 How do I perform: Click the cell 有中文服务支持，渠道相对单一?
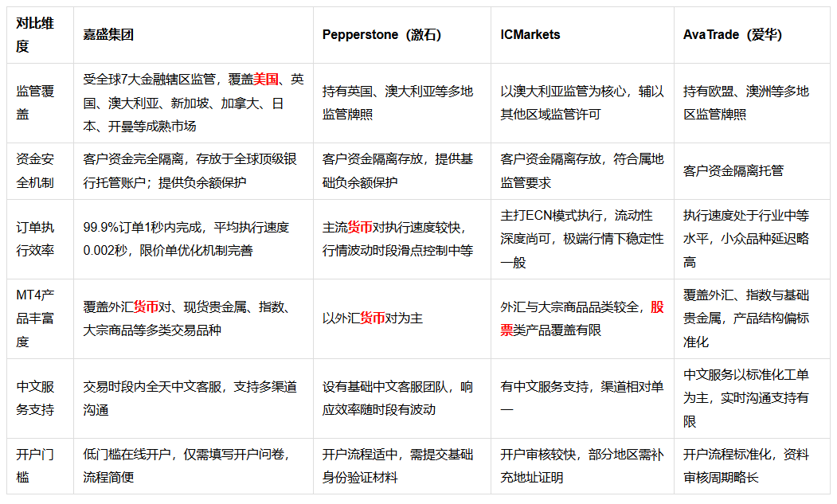(582, 398)
